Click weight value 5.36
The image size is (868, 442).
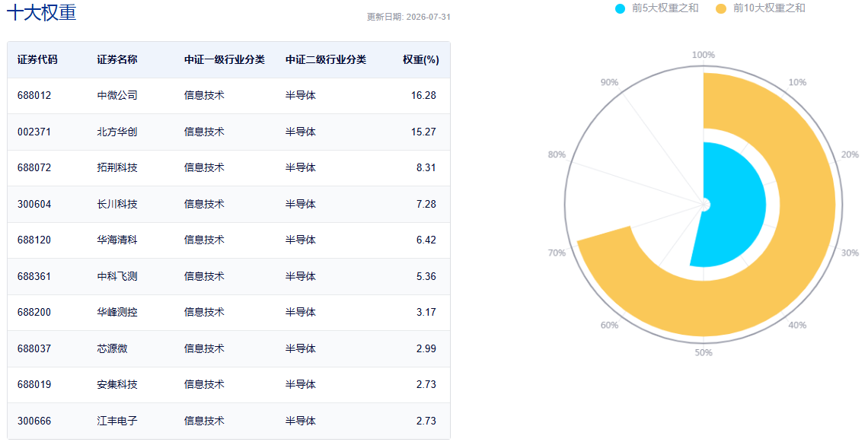tap(426, 276)
